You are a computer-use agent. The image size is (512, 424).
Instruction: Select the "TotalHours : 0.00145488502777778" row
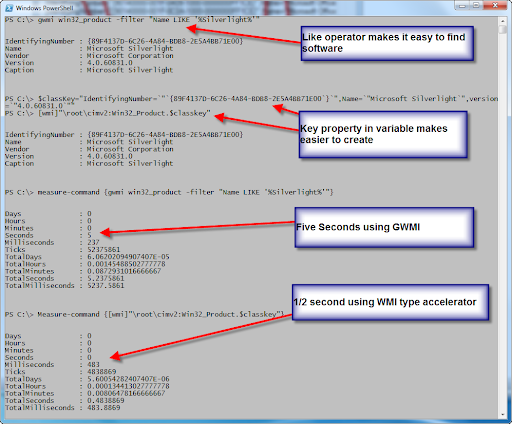coord(85,264)
